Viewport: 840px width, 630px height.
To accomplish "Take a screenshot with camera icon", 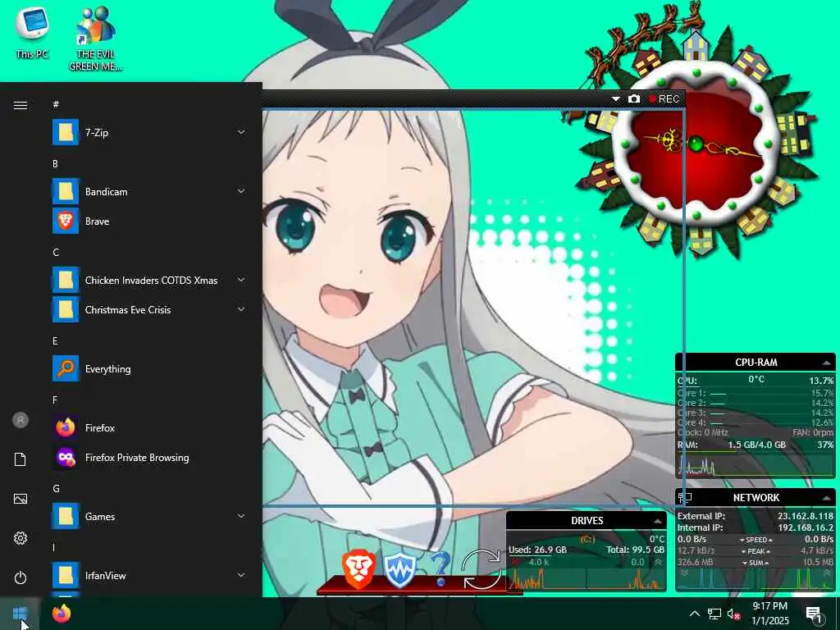I will (634, 99).
